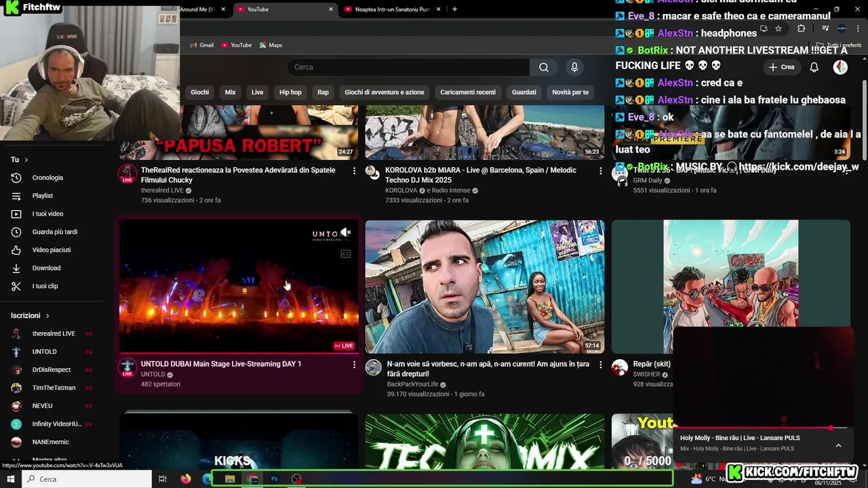Viewport: 868px width, 488px height.
Task: Select the Caricamenti recenti chip
Action: point(467,92)
